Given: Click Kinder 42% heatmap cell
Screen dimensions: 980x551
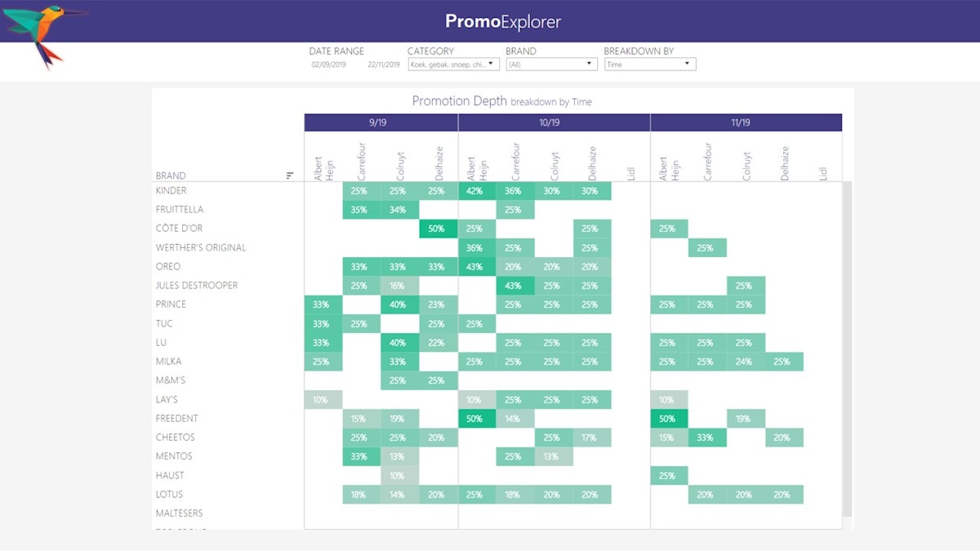Looking at the screenshot, I should [476, 191].
